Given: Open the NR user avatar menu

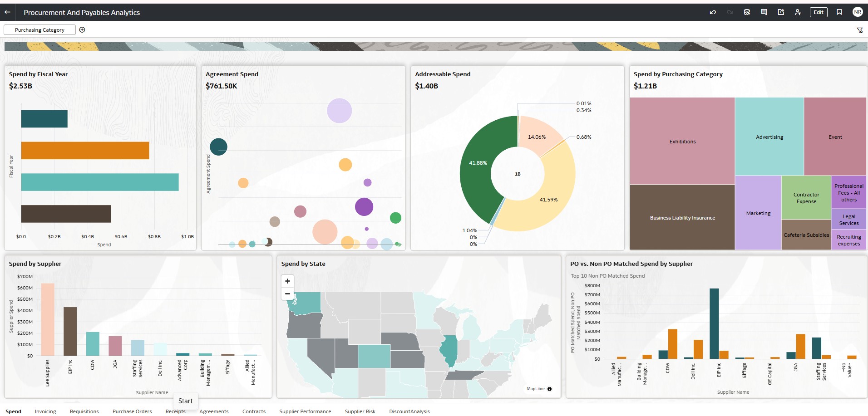Looking at the screenshot, I should coord(858,12).
